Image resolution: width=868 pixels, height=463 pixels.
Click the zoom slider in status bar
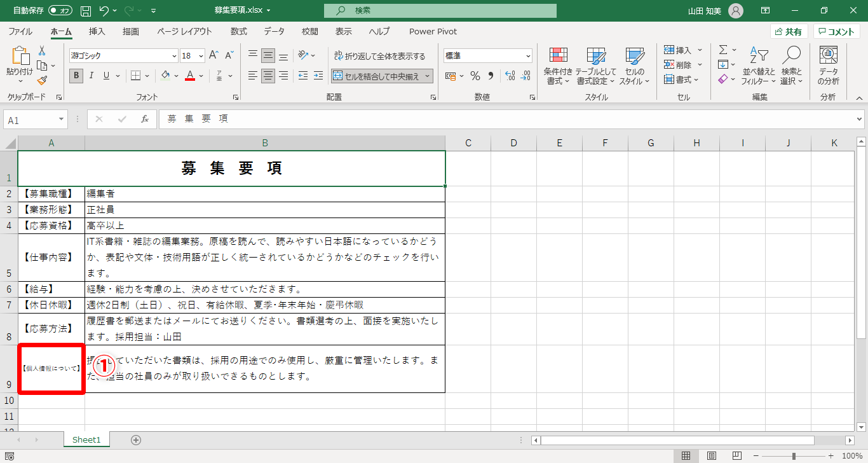tap(794, 456)
